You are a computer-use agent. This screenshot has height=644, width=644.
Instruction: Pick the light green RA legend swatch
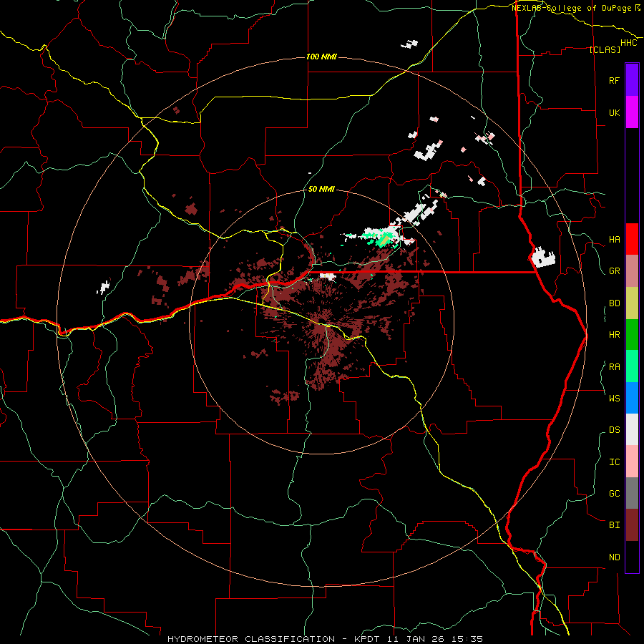(632, 366)
